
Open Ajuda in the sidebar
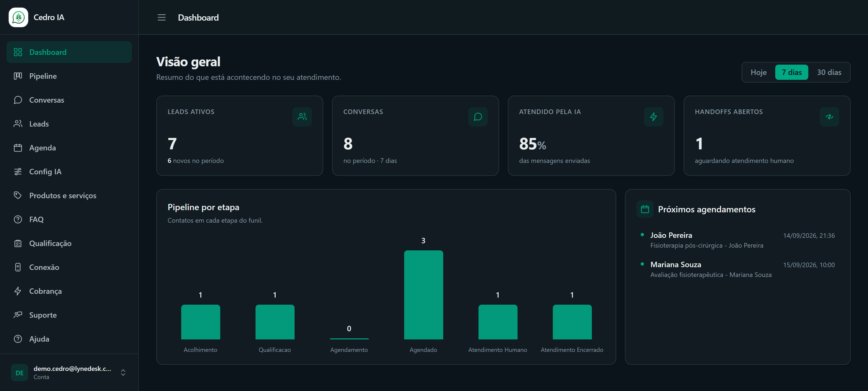pos(69,339)
